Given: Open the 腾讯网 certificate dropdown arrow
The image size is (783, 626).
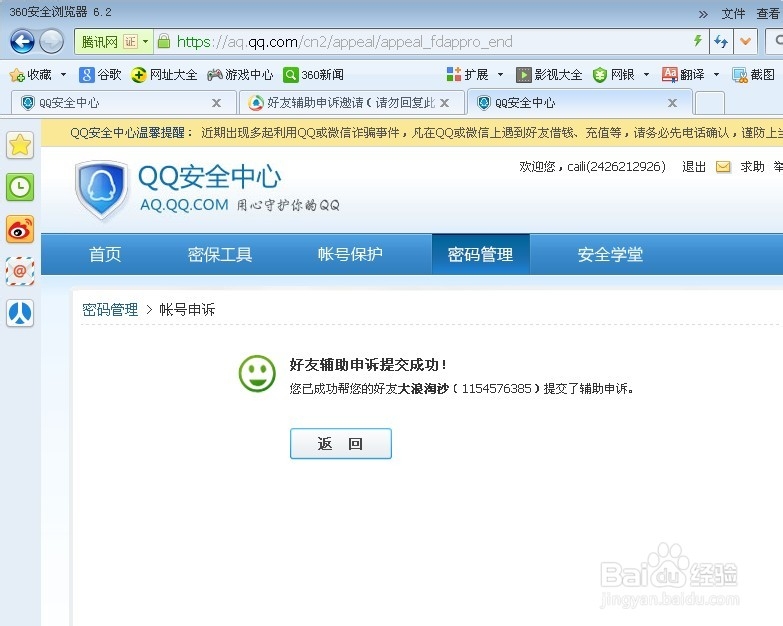Looking at the screenshot, I should (145, 41).
